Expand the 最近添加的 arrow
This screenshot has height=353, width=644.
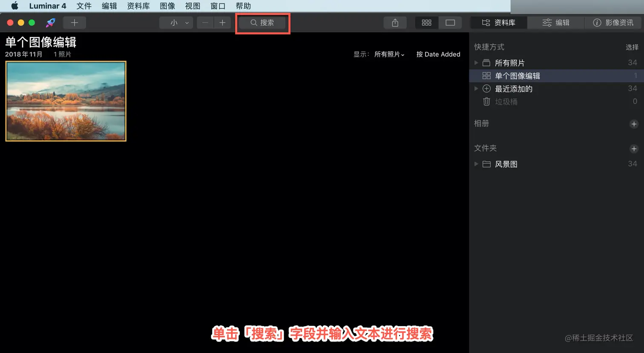tap(476, 89)
